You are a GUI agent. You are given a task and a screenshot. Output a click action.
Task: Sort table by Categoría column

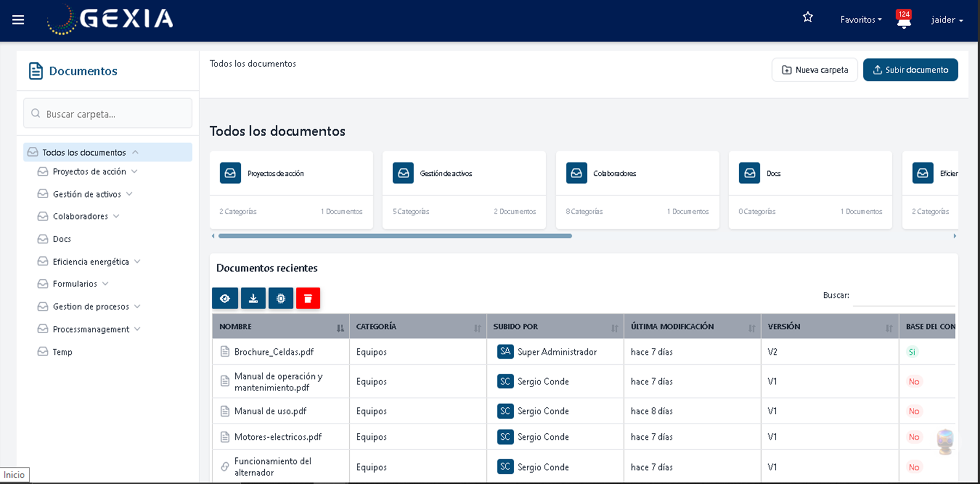tap(477, 327)
